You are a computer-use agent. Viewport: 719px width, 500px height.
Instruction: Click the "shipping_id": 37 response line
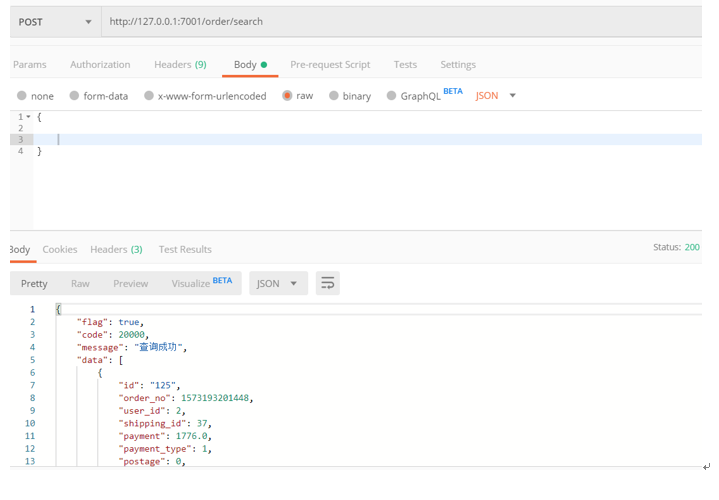(165, 423)
